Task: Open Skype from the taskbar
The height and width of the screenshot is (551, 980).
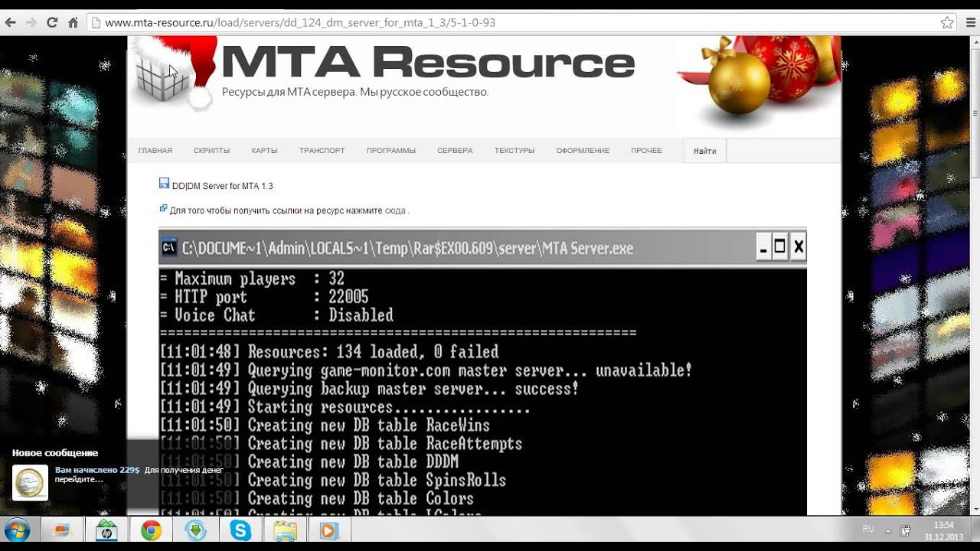Action: coord(240,530)
